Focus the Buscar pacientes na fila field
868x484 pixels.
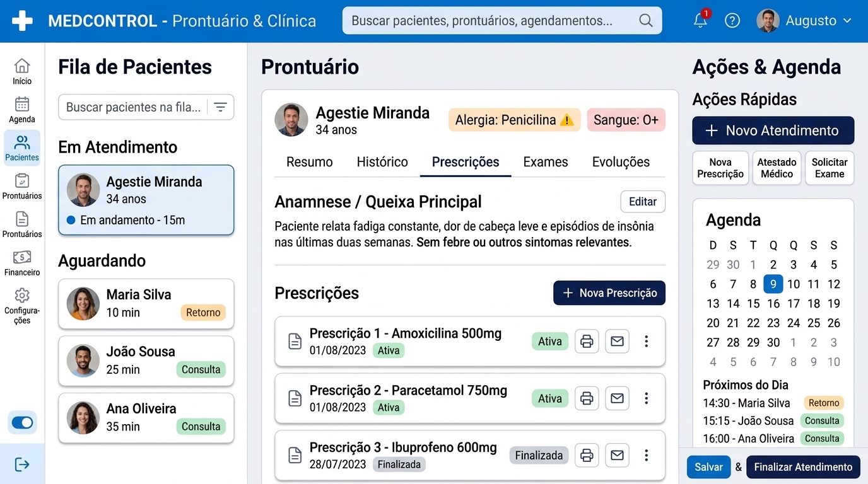(146, 107)
